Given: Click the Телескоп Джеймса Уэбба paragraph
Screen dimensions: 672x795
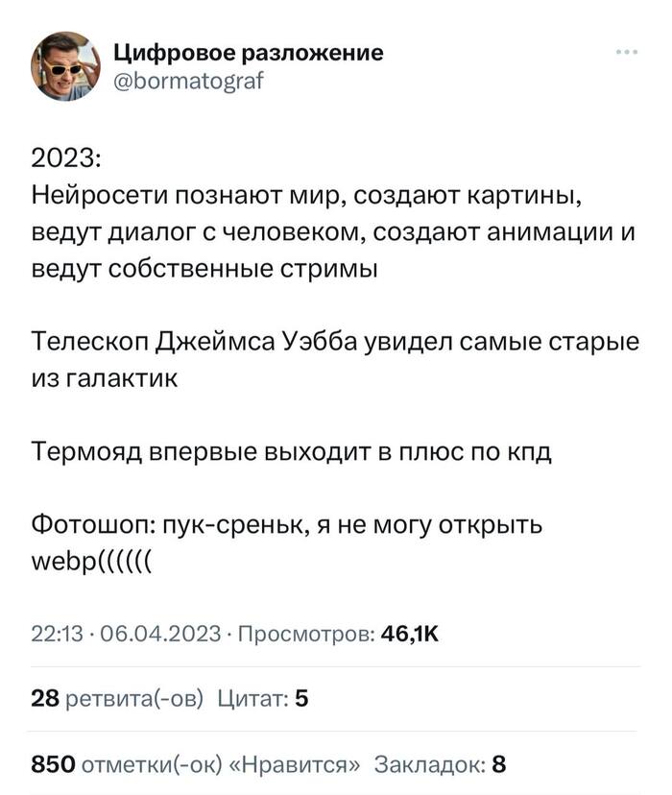Looking at the screenshot, I should point(335,341).
